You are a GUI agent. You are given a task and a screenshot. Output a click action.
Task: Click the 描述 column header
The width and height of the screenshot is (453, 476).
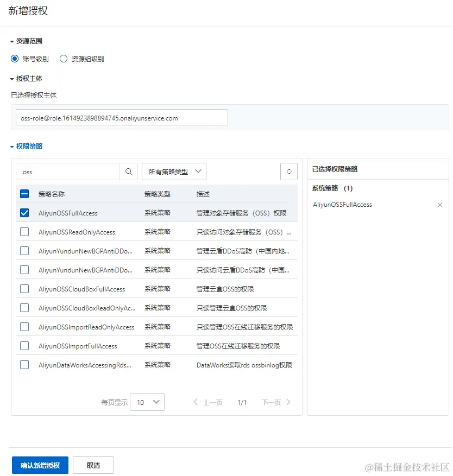(203, 194)
